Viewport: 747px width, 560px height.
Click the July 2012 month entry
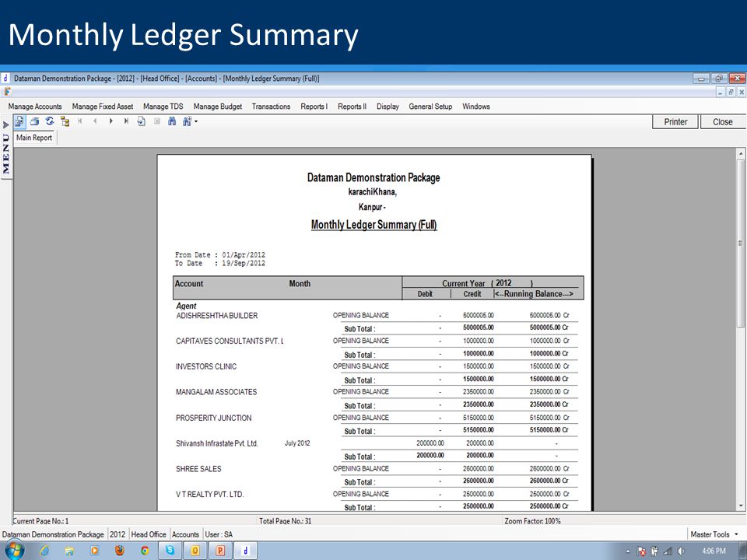(297, 443)
